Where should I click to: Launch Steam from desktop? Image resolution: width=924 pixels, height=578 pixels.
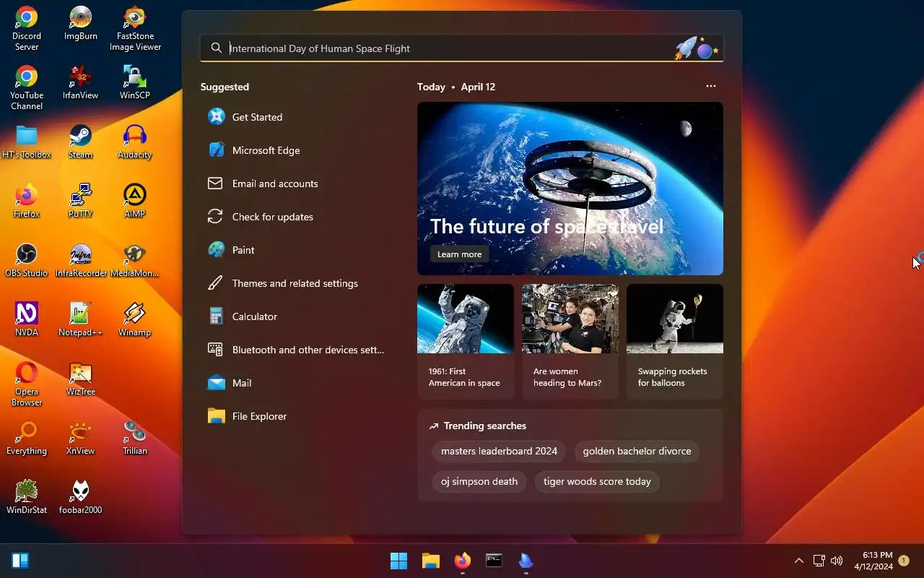[81, 142]
